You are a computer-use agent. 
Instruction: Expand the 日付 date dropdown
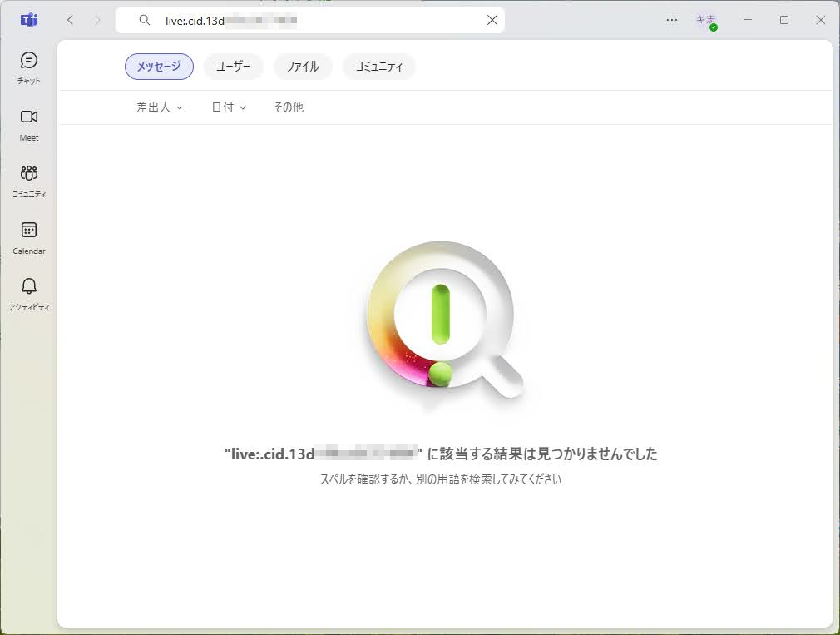point(229,107)
